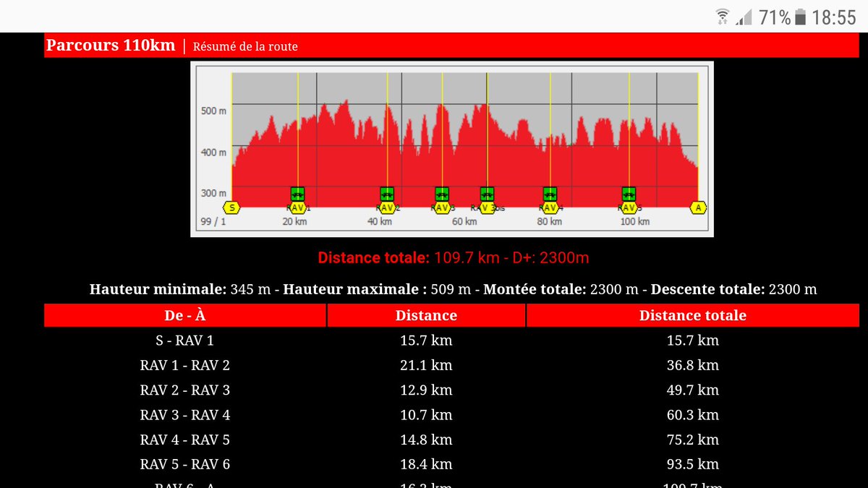Tap the 99 / 1 chart corner label

point(213,221)
